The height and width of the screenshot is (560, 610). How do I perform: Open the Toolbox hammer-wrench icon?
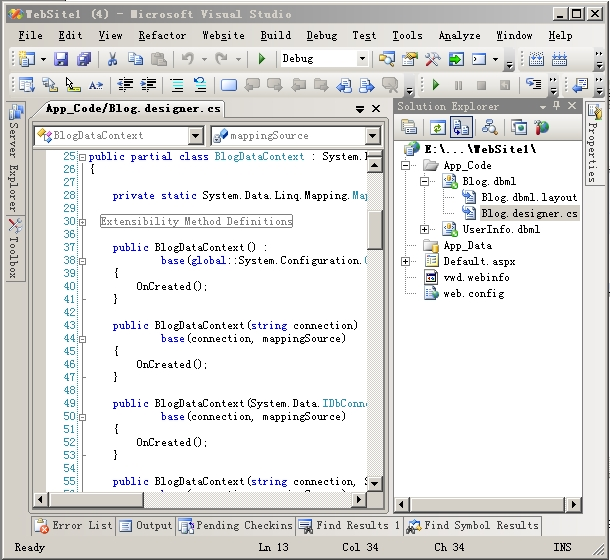432,59
